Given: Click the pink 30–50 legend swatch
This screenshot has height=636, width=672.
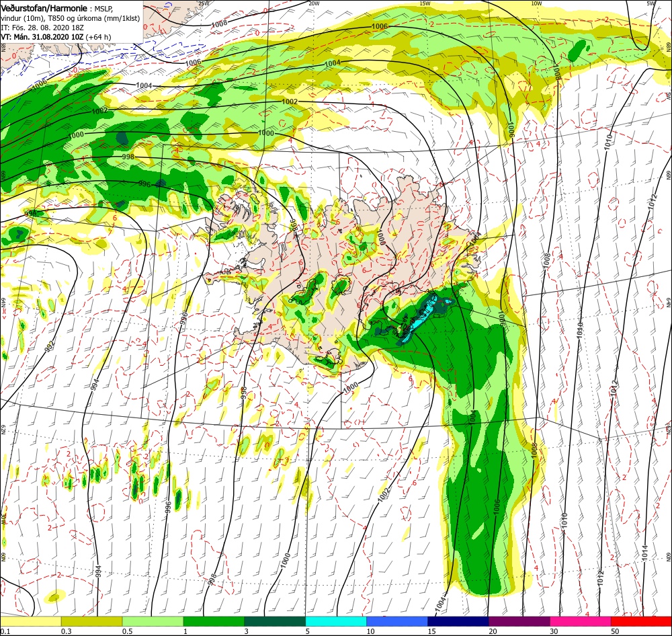Looking at the screenshot, I should point(581,621).
